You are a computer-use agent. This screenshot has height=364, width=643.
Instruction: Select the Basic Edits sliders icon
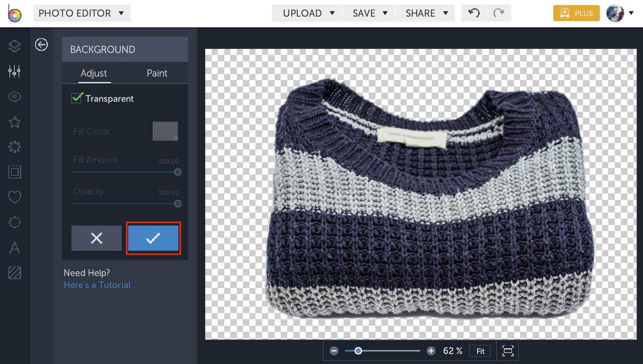(x=14, y=71)
